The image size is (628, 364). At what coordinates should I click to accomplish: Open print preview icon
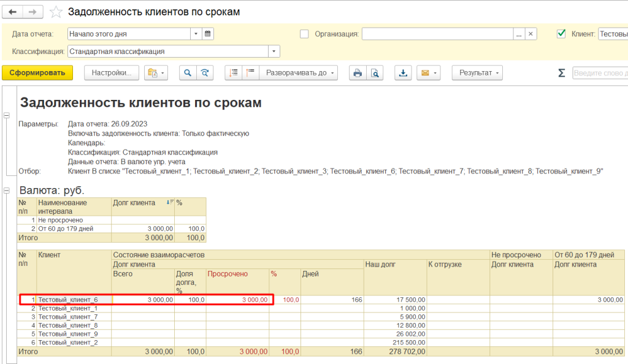(374, 73)
